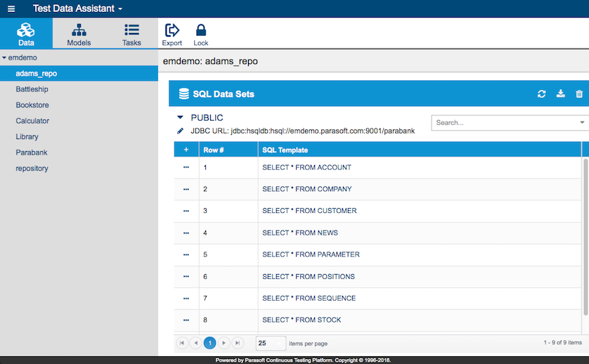
Task: Go to the last page of results
Action: point(238,343)
